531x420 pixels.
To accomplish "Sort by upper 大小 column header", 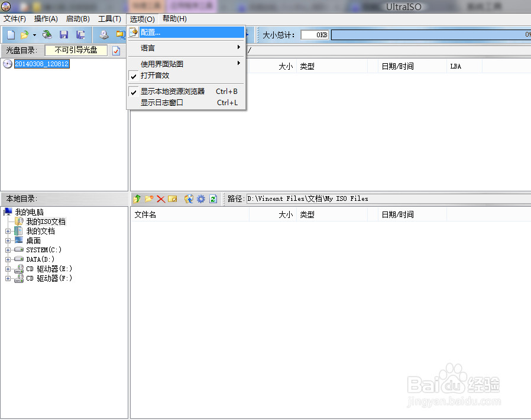I will tap(273, 66).
